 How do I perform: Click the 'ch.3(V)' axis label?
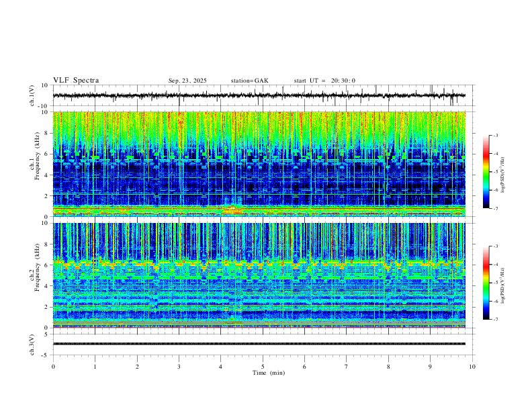pyautogui.click(x=32, y=345)
